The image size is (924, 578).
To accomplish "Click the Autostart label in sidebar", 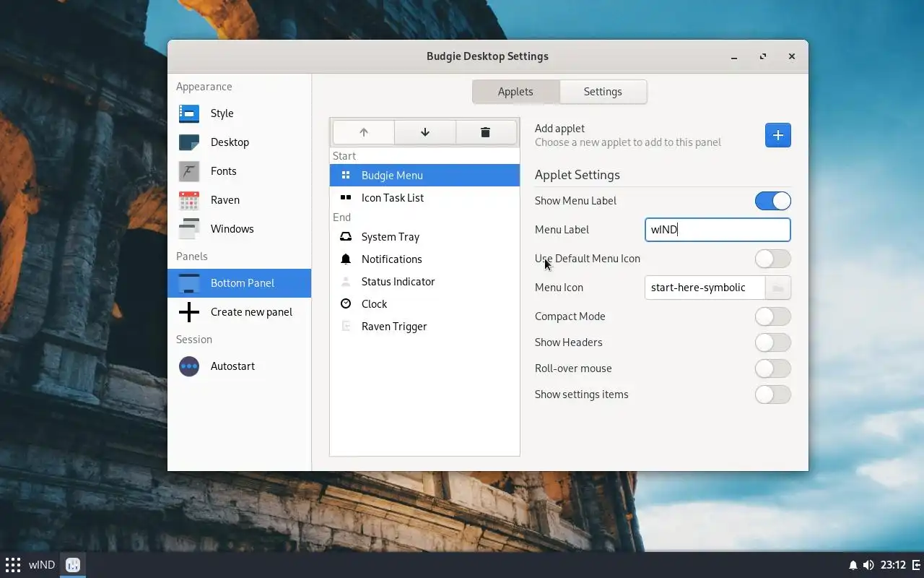I will coord(232,366).
